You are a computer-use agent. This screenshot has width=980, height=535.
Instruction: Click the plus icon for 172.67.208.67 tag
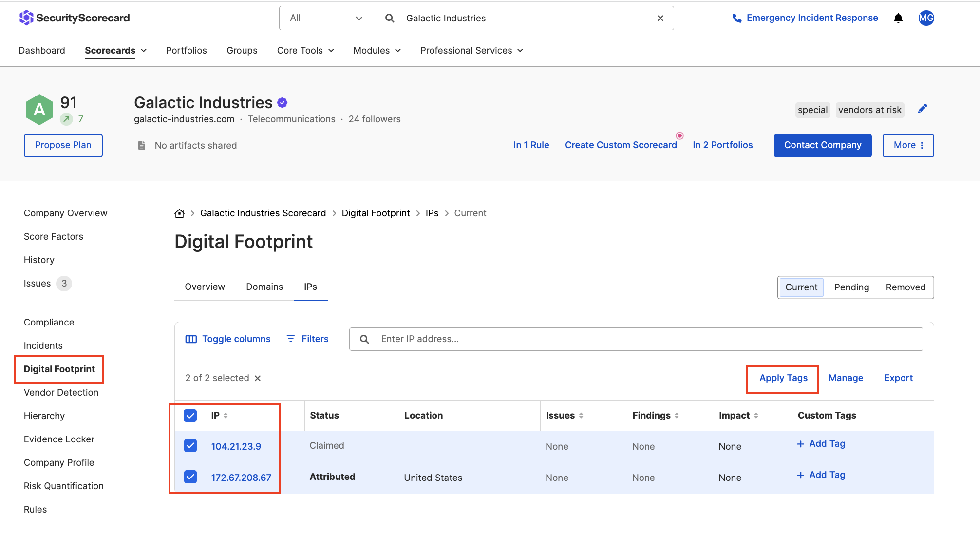pos(800,475)
